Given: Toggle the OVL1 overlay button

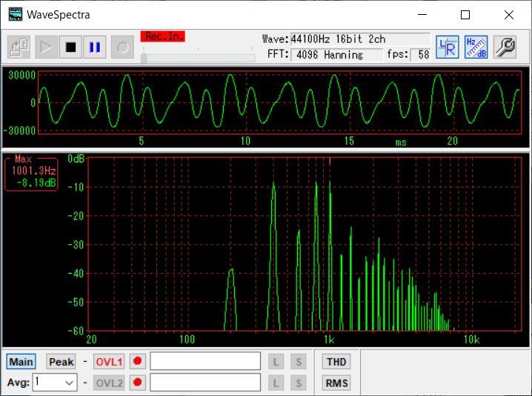Looking at the screenshot, I should tap(109, 362).
